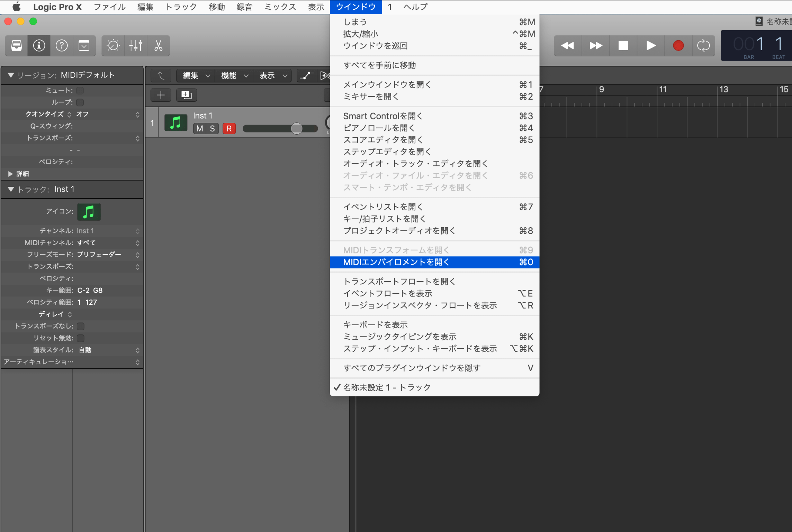Collapse the Track Inst 1 section
Screen dimensions: 792x532
coord(11,189)
